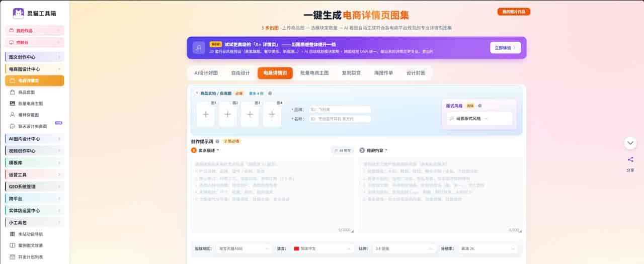Expand the 模板库 section
Viewport: 644px width, 264px height.
(x=35, y=162)
